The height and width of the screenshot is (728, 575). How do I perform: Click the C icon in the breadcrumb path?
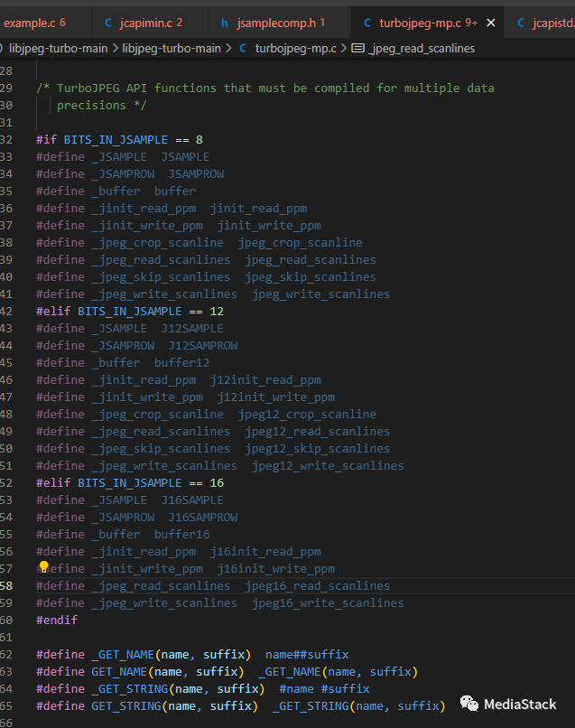tap(244, 48)
